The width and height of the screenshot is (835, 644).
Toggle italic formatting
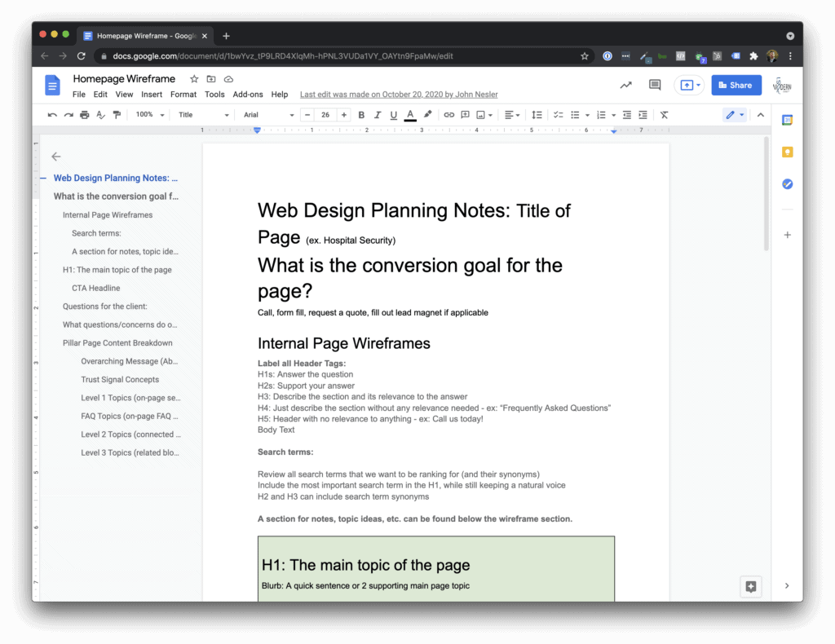click(377, 115)
